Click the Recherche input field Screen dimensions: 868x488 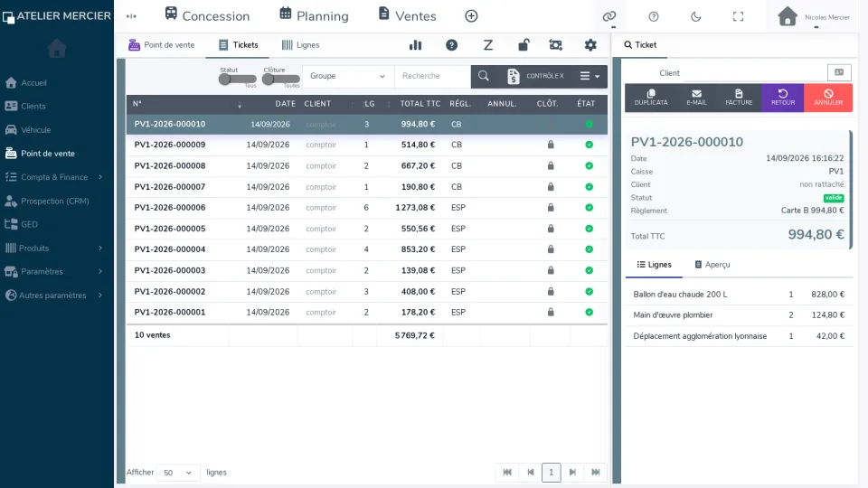click(433, 76)
